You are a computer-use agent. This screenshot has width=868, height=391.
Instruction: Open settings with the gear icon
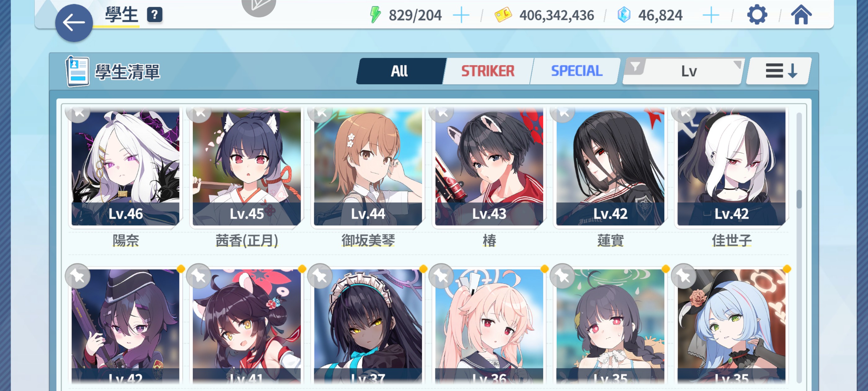coord(757,15)
